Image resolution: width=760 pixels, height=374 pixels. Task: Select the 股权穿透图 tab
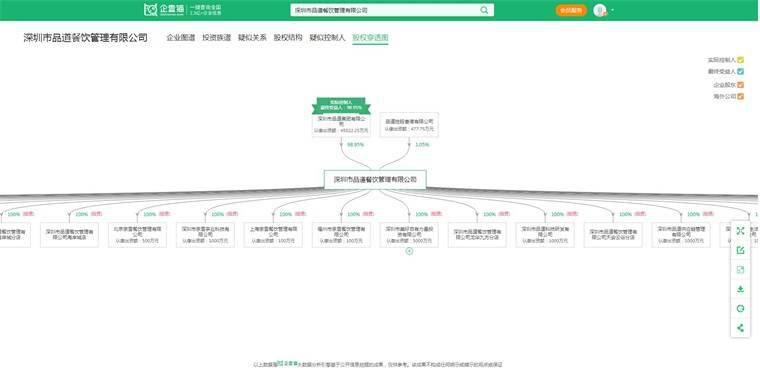370,37
